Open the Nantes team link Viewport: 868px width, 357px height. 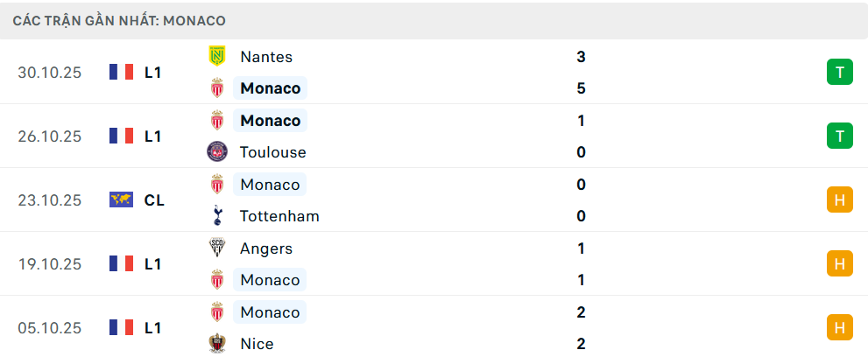click(x=266, y=57)
